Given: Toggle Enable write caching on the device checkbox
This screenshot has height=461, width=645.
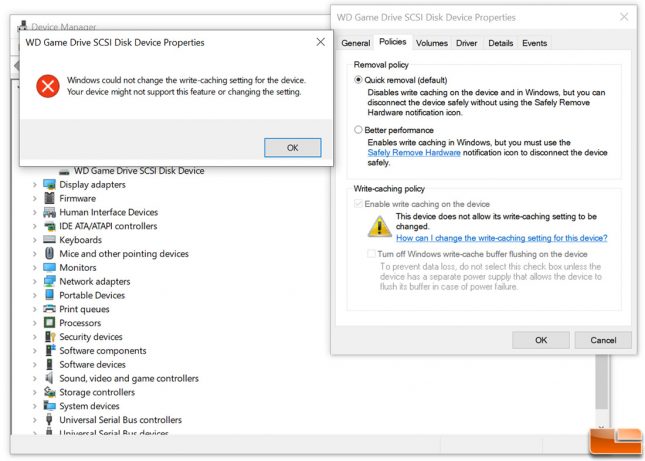Looking at the screenshot, I should click(x=358, y=204).
